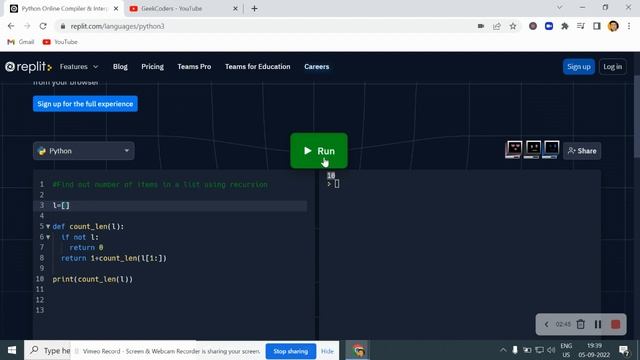This screenshot has height=360, width=640.
Task: Click the Log in button
Action: tap(613, 67)
